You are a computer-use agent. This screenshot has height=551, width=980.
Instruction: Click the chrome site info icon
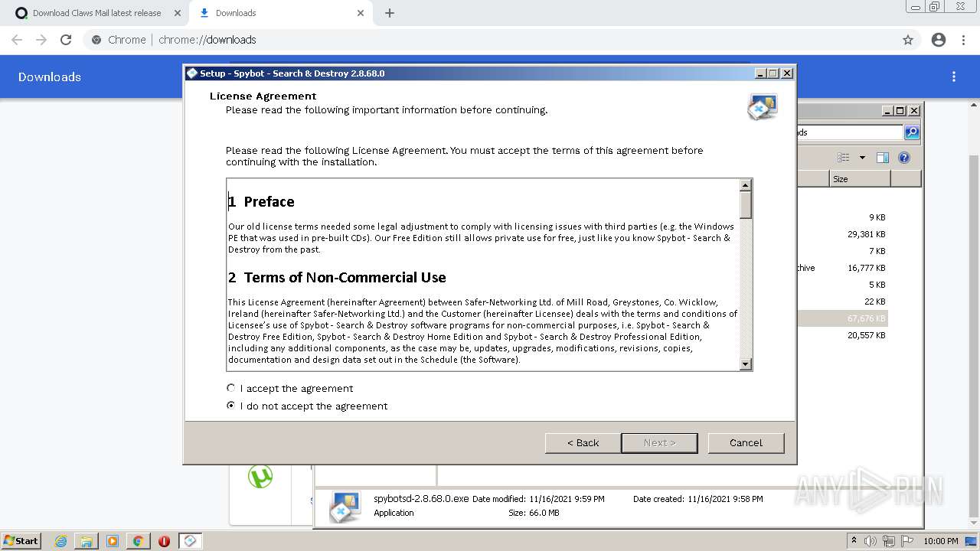coord(96,40)
